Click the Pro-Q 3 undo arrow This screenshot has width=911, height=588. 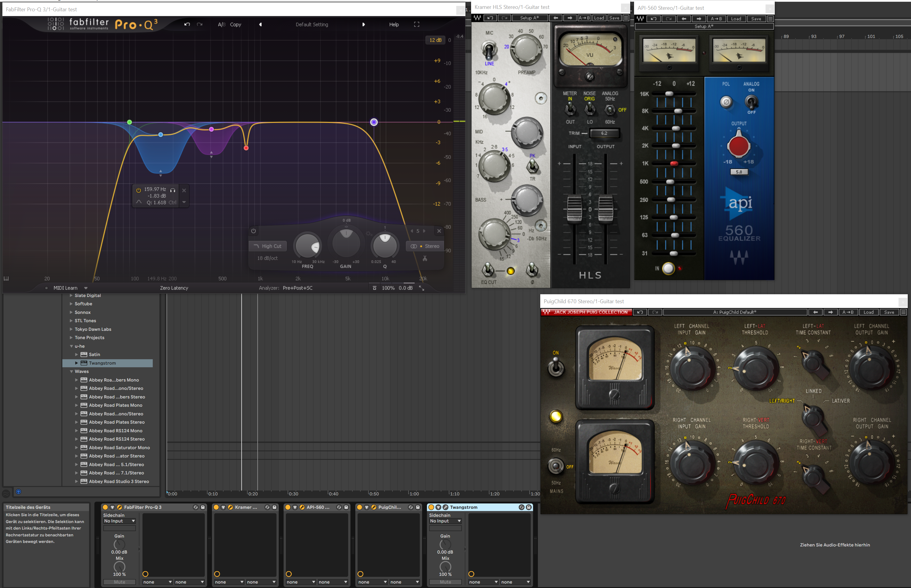pos(187,24)
